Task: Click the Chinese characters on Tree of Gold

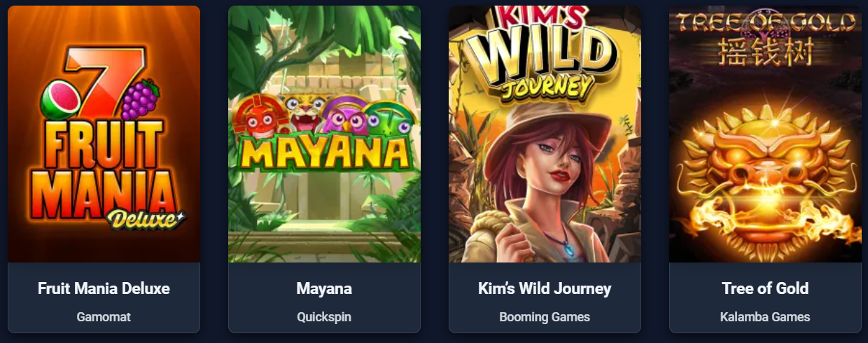Action: click(x=765, y=51)
